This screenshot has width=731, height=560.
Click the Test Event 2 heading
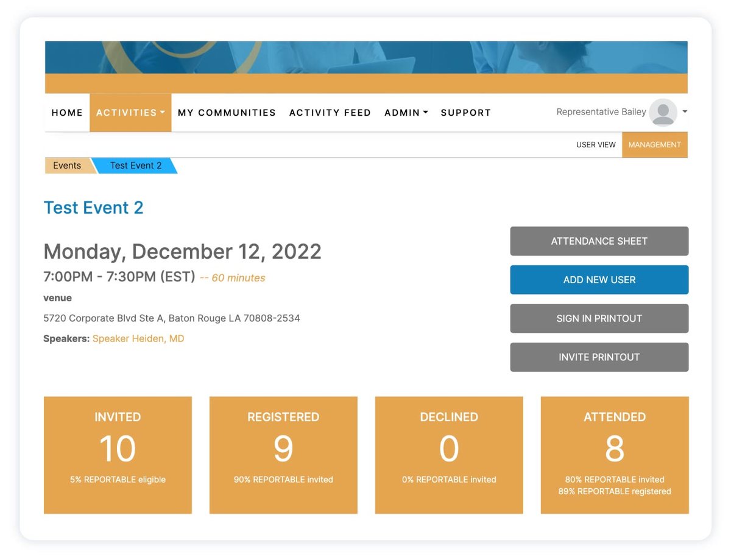pos(93,208)
